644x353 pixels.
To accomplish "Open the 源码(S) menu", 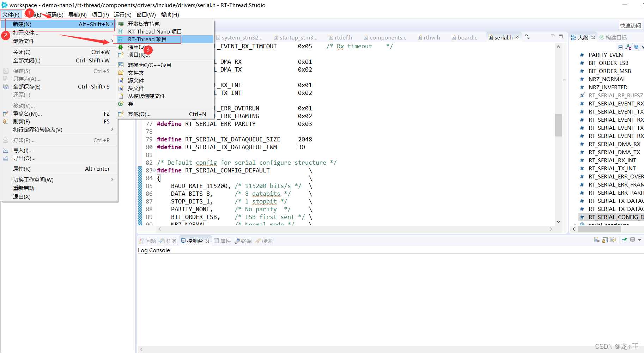I will tap(55, 14).
